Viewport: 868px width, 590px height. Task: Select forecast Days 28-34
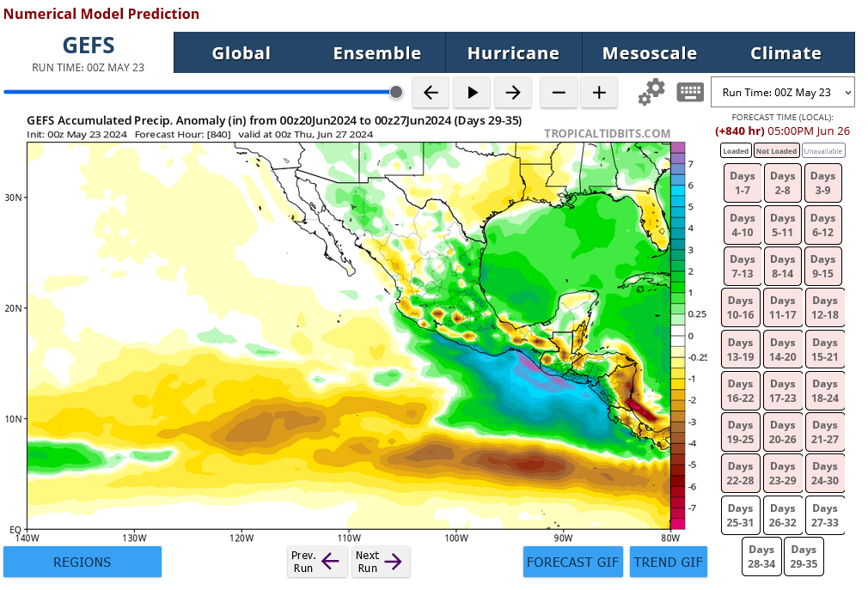tap(761, 557)
